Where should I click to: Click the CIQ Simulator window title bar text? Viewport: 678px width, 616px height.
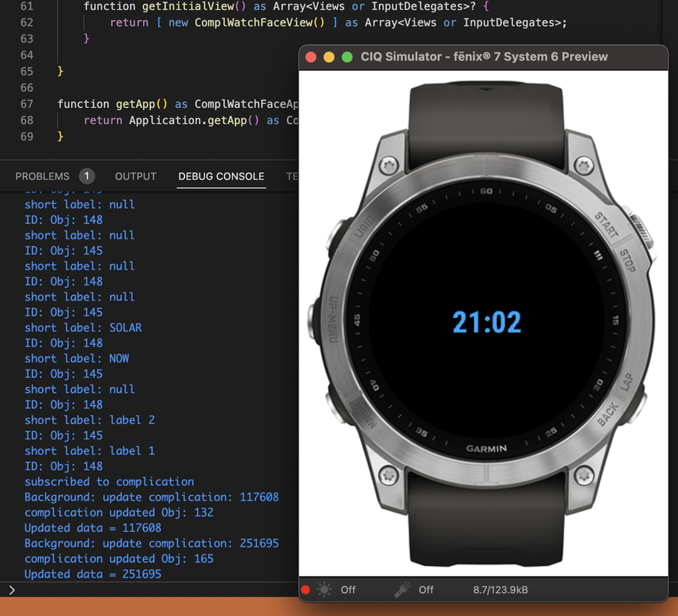point(485,57)
